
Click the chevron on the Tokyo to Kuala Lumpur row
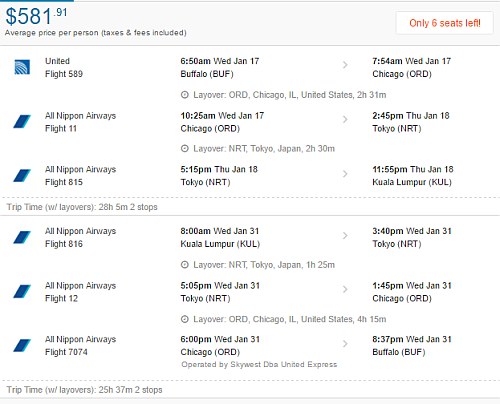(345, 174)
